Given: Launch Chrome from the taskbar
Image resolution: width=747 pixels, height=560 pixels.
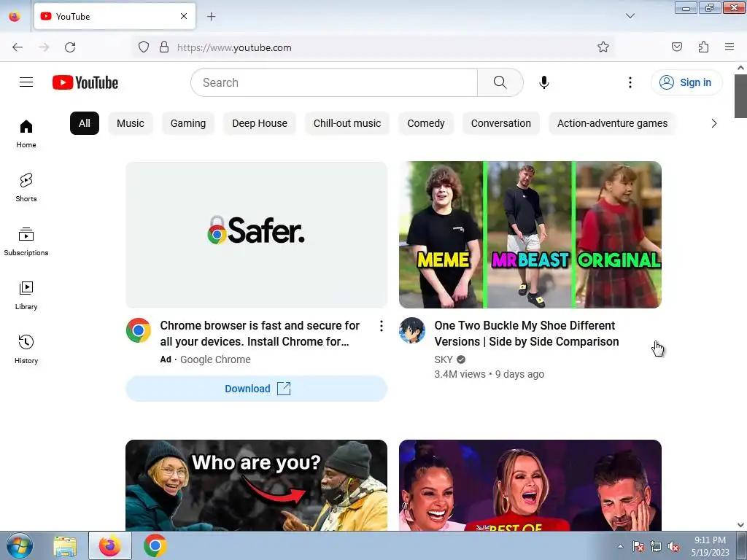Looking at the screenshot, I should point(155,545).
